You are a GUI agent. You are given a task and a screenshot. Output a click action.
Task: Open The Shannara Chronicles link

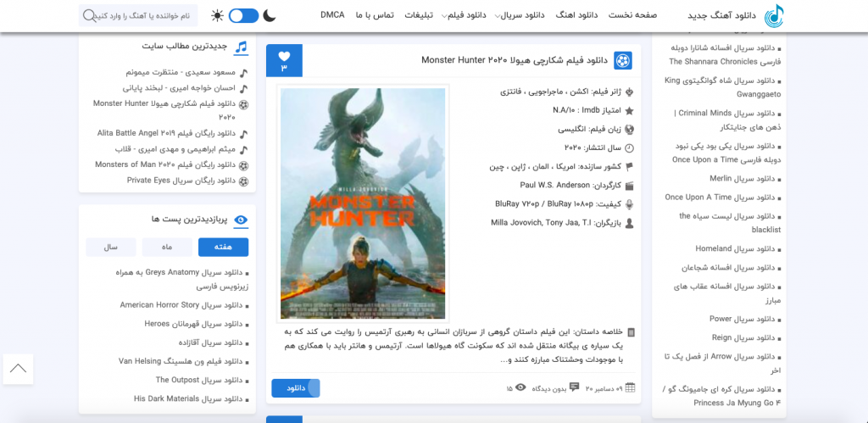[x=725, y=54]
